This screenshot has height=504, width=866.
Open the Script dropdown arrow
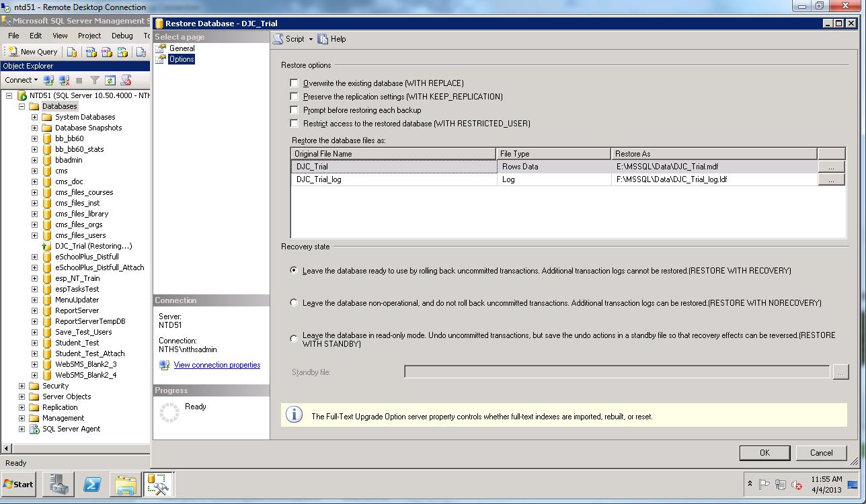[x=311, y=39]
